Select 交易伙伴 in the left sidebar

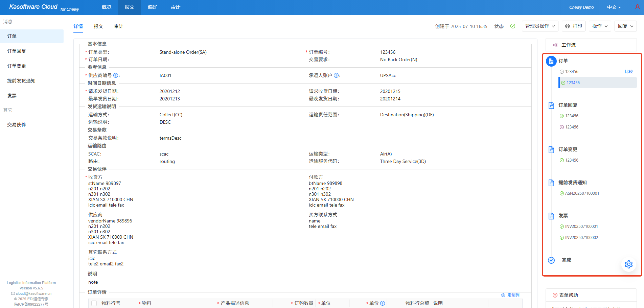(x=17, y=125)
